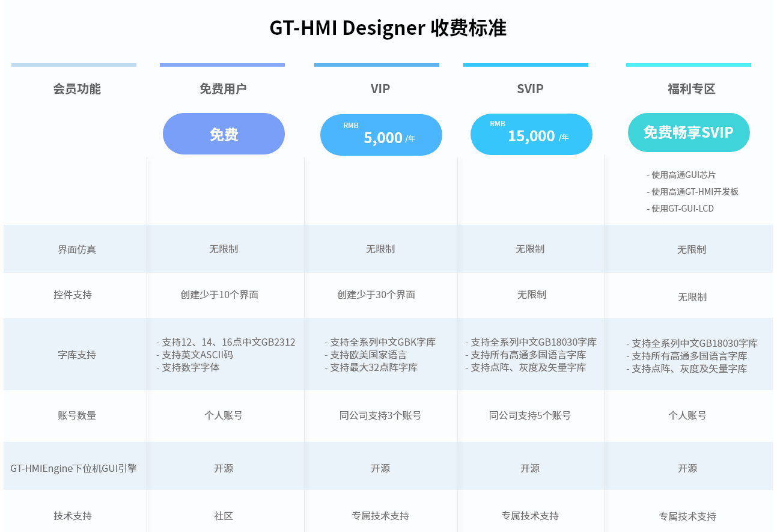
Task: Click 支持全系列中文GB18030字库 in the 福利专区 column
Action: click(x=695, y=343)
